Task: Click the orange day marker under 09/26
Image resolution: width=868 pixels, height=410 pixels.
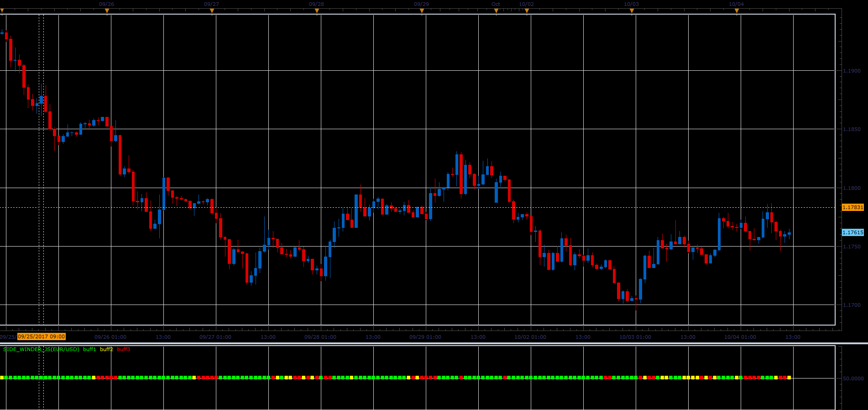Action: pyautogui.click(x=107, y=11)
